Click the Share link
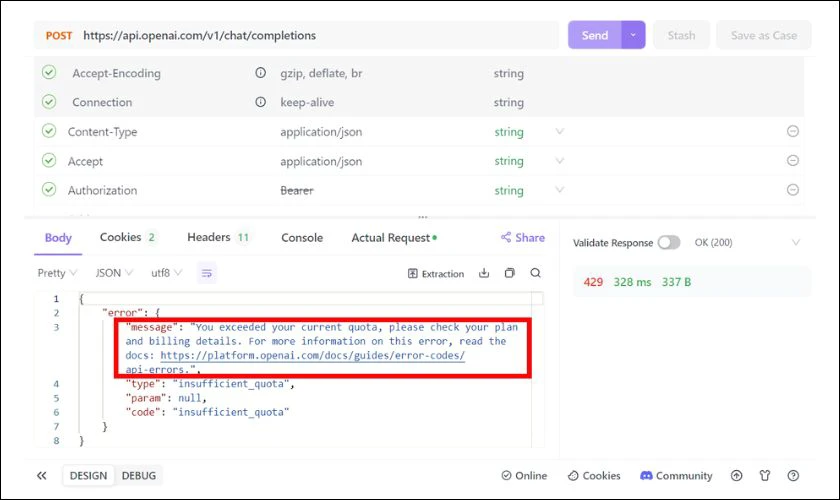This screenshot has width=840, height=500. [x=523, y=237]
